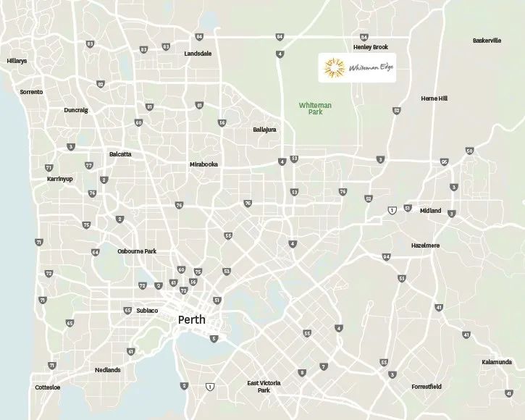Click the Kalamunda suburb label
This screenshot has width=525, height=420.
497,362
